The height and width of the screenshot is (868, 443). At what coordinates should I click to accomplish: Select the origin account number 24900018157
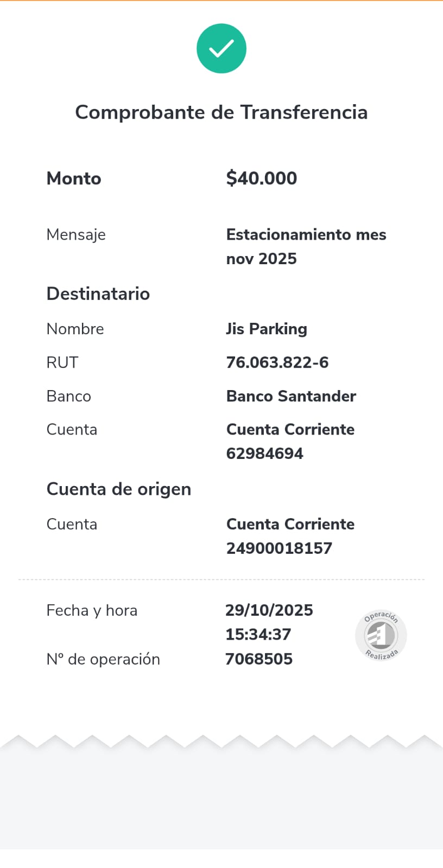279,548
